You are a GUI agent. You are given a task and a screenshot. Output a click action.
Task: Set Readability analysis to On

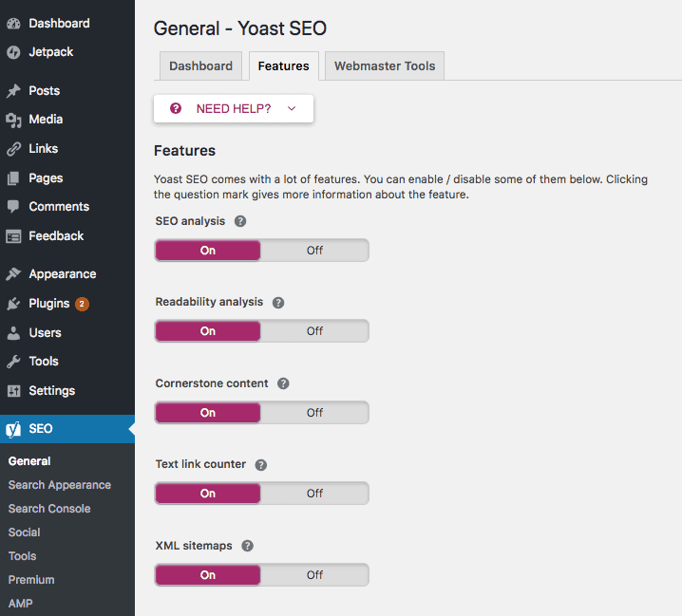208,331
